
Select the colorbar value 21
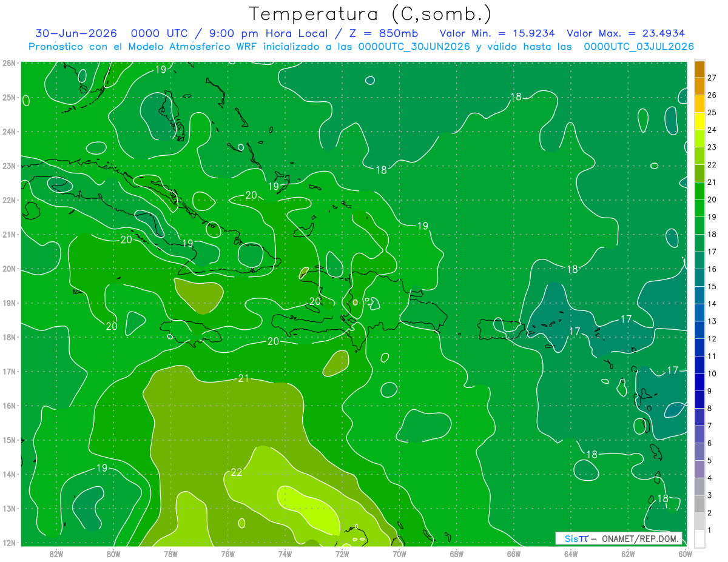click(712, 182)
